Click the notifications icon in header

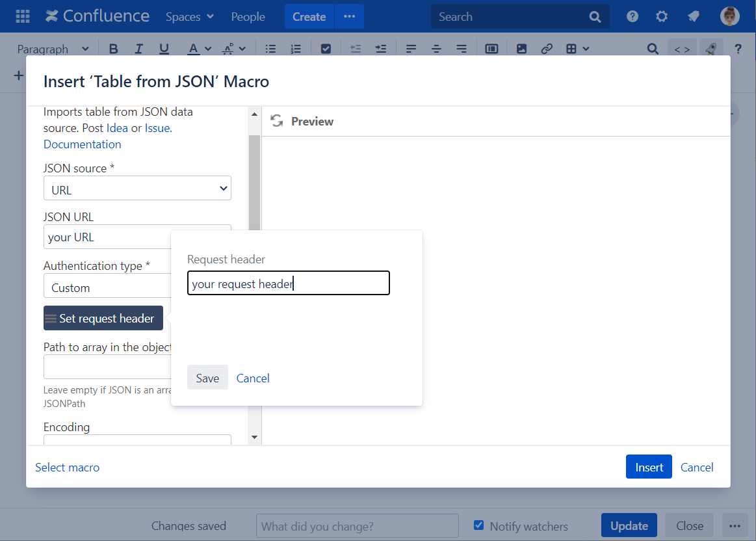(693, 16)
